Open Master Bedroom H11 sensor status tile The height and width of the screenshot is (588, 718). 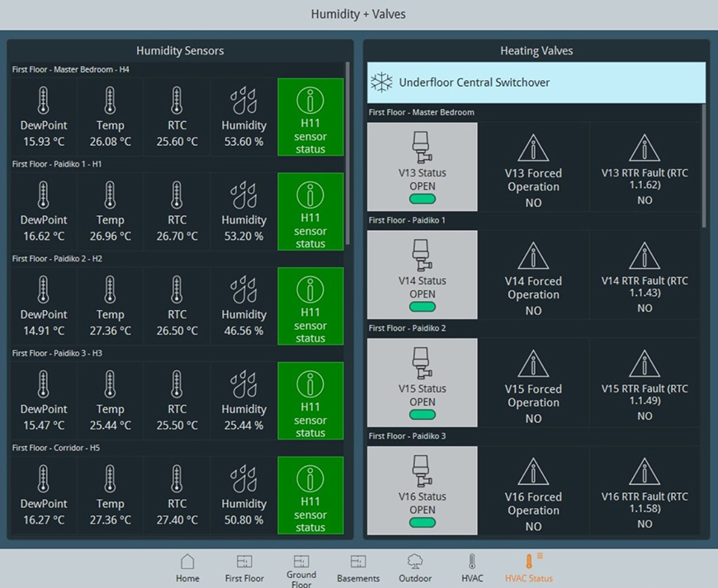[310, 117]
